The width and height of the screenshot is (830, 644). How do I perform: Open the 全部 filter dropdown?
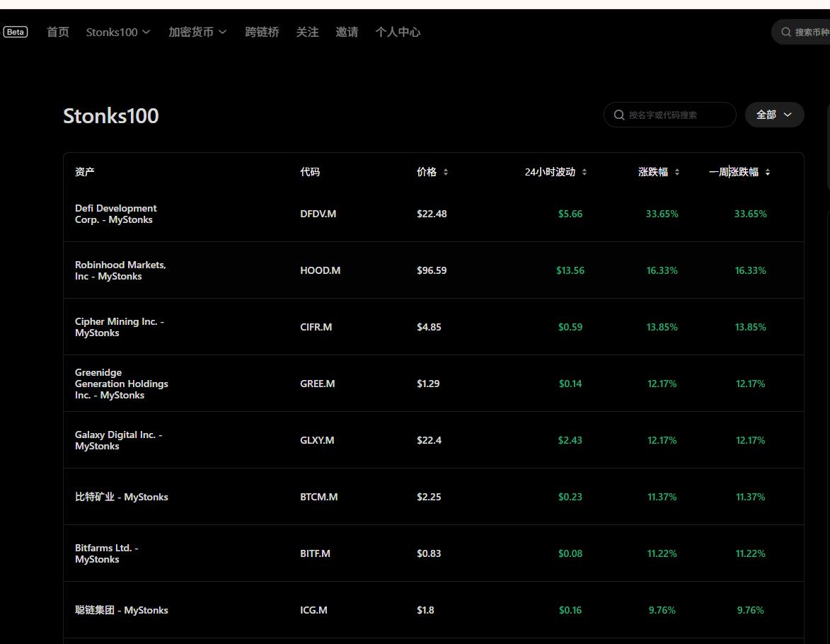point(774,115)
